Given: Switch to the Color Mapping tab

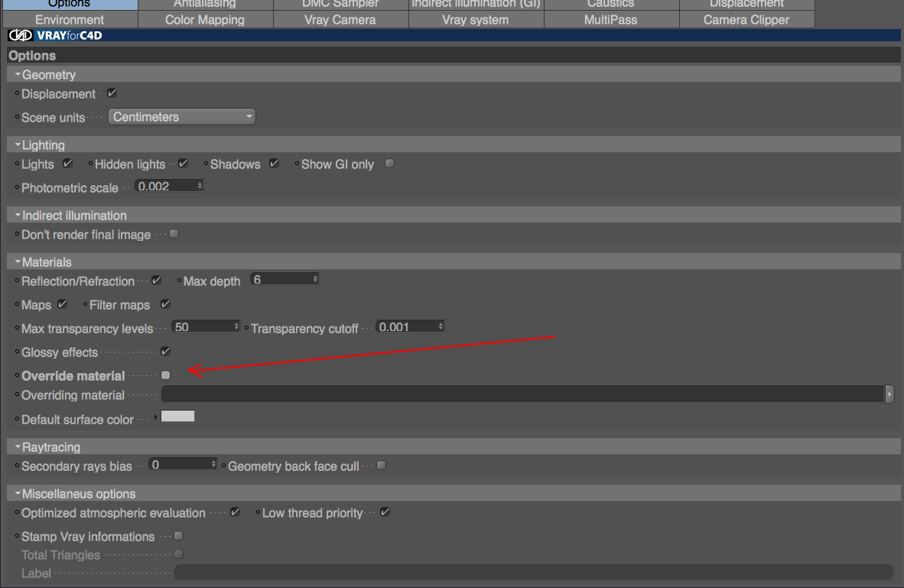Looking at the screenshot, I should (205, 20).
